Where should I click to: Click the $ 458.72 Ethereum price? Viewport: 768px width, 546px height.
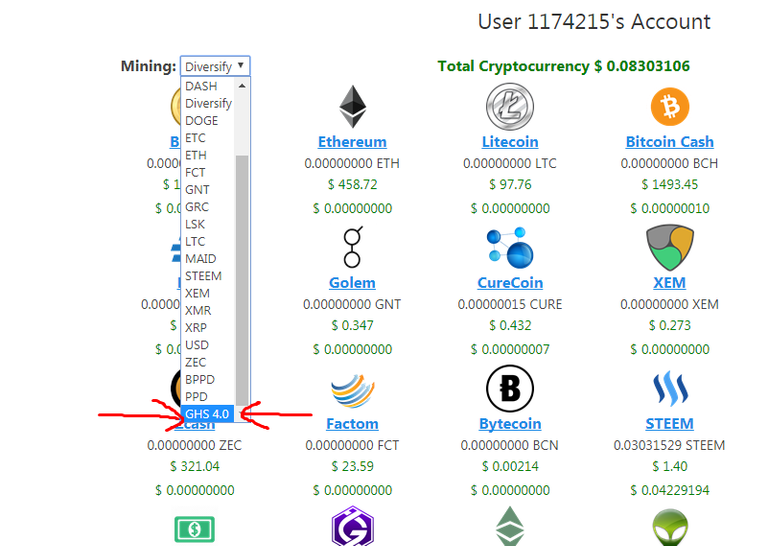click(352, 185)
